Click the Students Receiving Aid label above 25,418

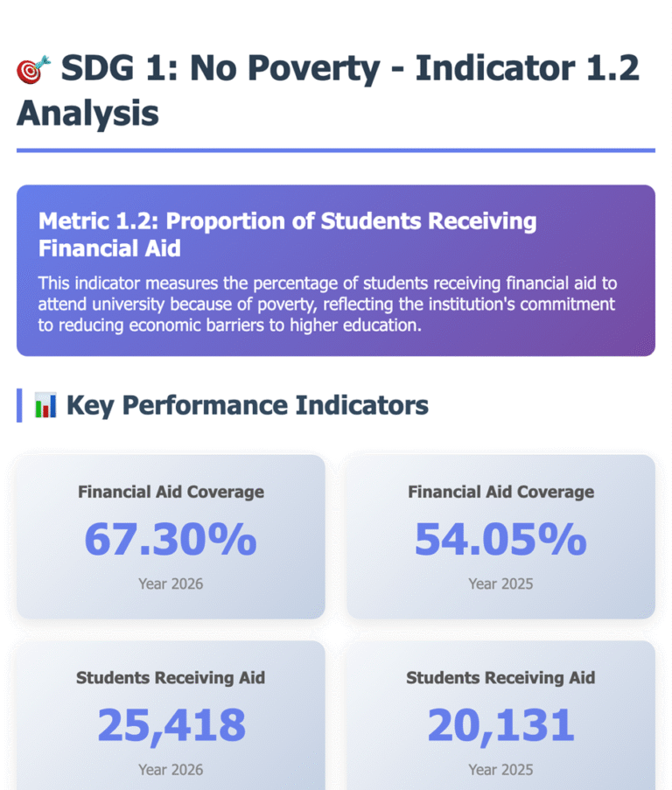point(171,678)
